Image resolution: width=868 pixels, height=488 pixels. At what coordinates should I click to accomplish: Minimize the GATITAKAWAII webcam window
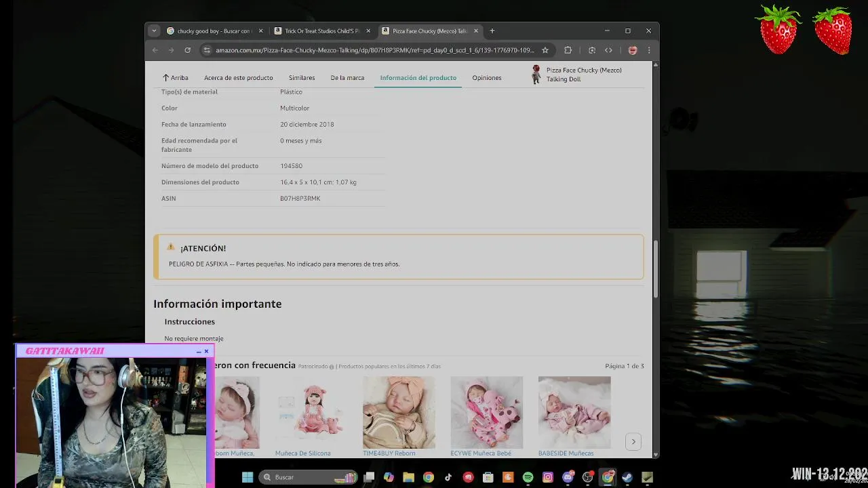pyautogui.click(x=198, y=351)
